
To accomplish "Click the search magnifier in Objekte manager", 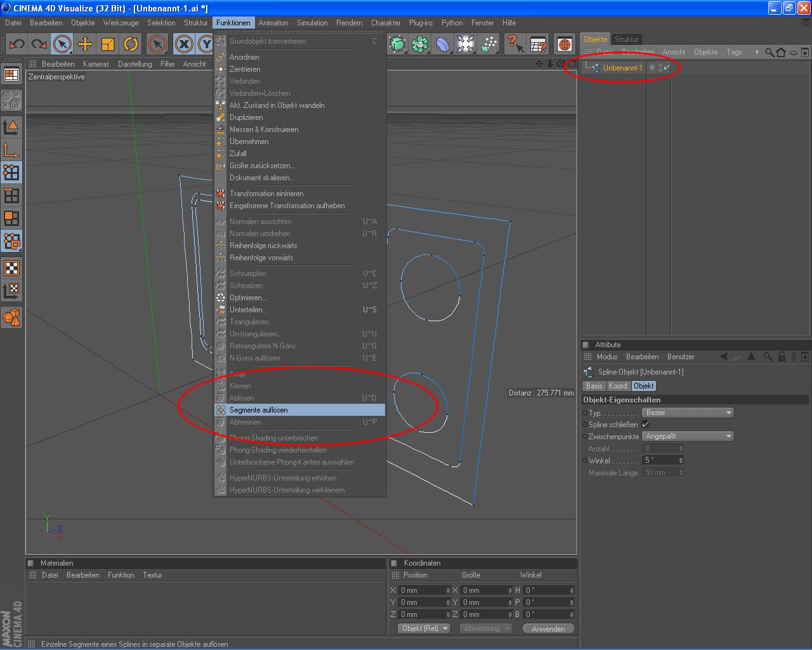I will (769, 52).
